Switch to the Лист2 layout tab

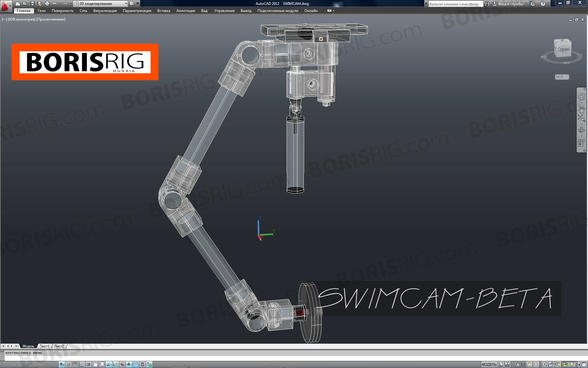59,346
